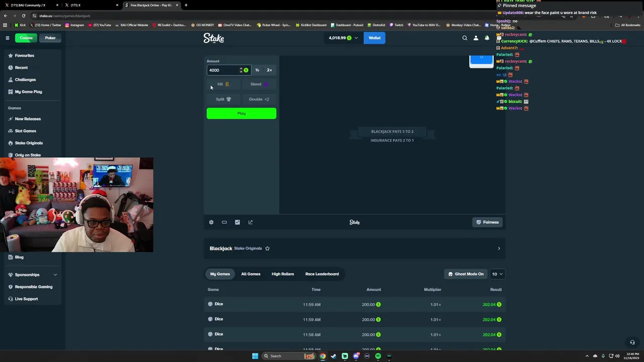Open new browser tab with plus icon
The width and height of the screenshot is (644, 362).
(x=186, y=5)
